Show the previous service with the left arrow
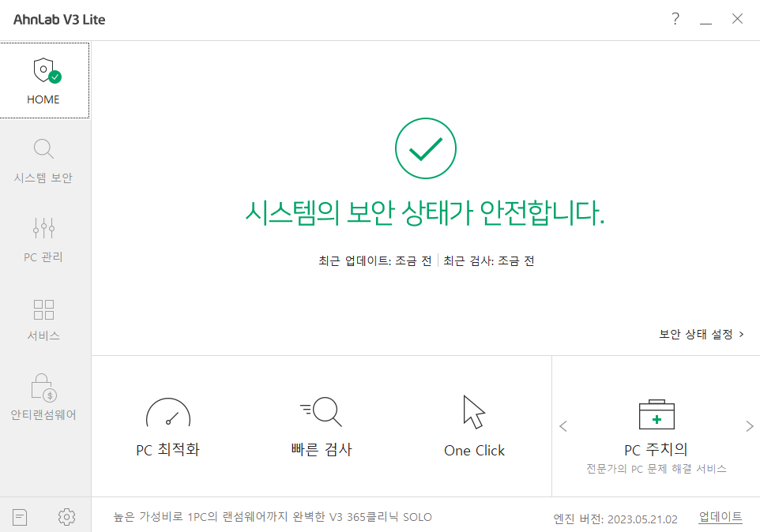This screenshot has height=532, width=760. (x=563, y=426)
